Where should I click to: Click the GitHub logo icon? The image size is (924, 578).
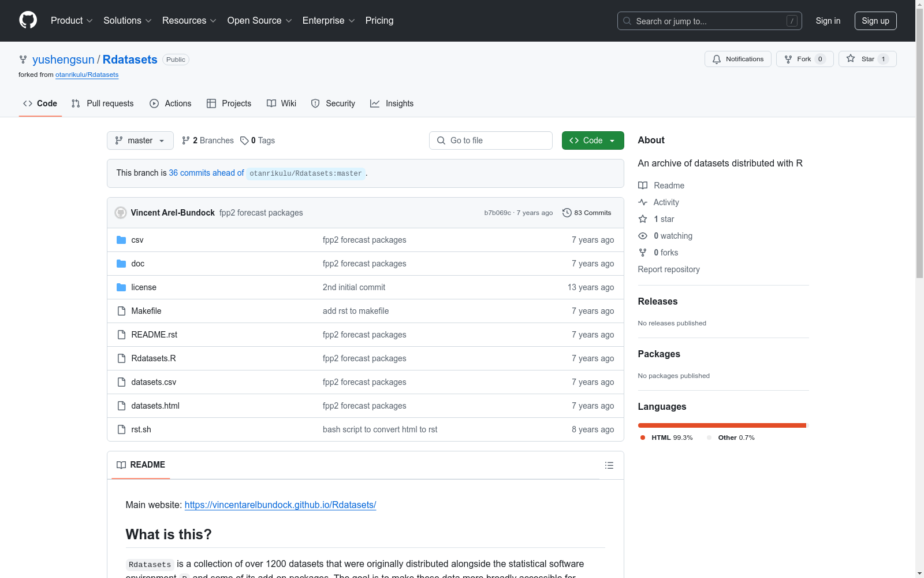(x=28, y=20)
